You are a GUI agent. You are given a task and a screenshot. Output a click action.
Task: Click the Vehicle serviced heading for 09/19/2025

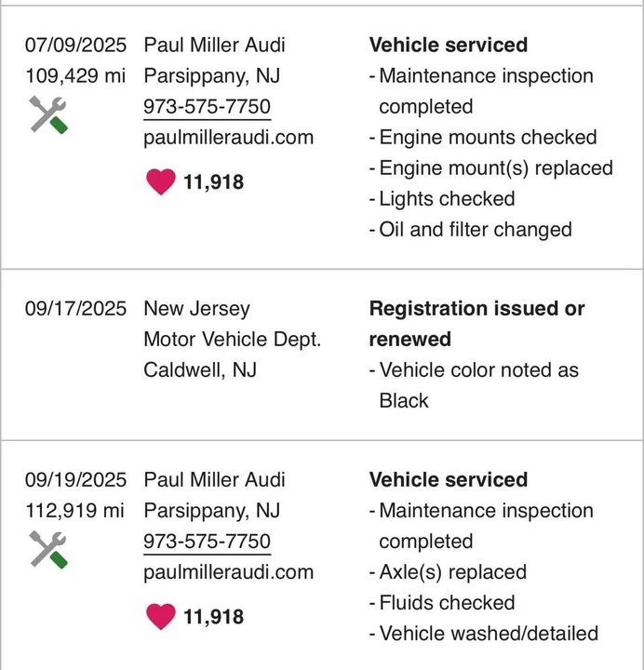(x=449, y=479)
